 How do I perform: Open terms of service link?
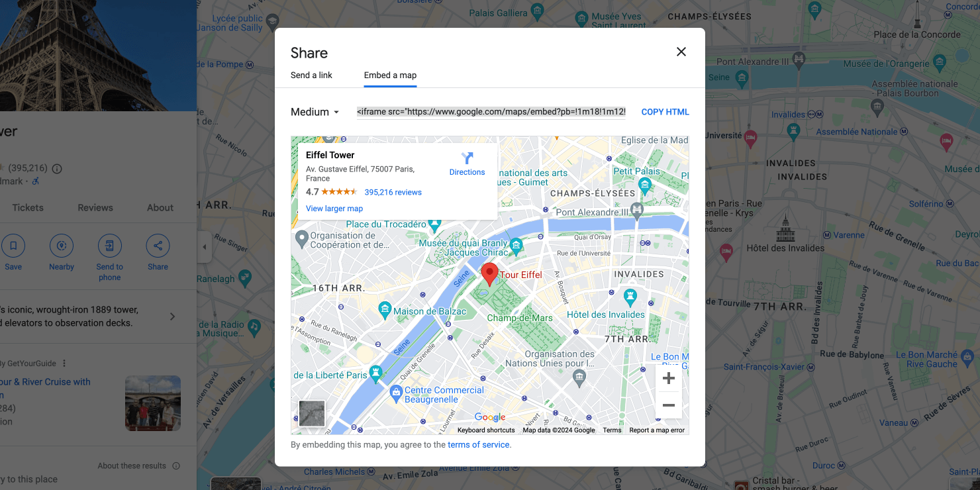pyautogui.click(x=479, y=445)
